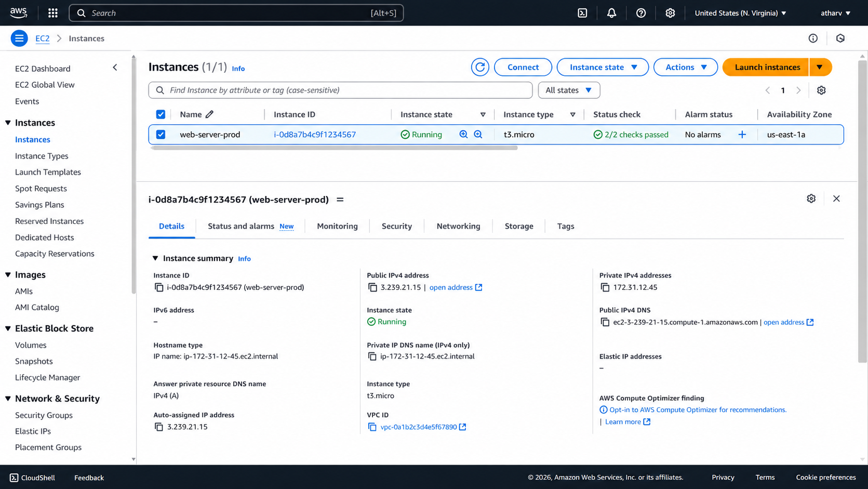Open table preferences gear icon

pyautogui.click(x=821, y=90)
